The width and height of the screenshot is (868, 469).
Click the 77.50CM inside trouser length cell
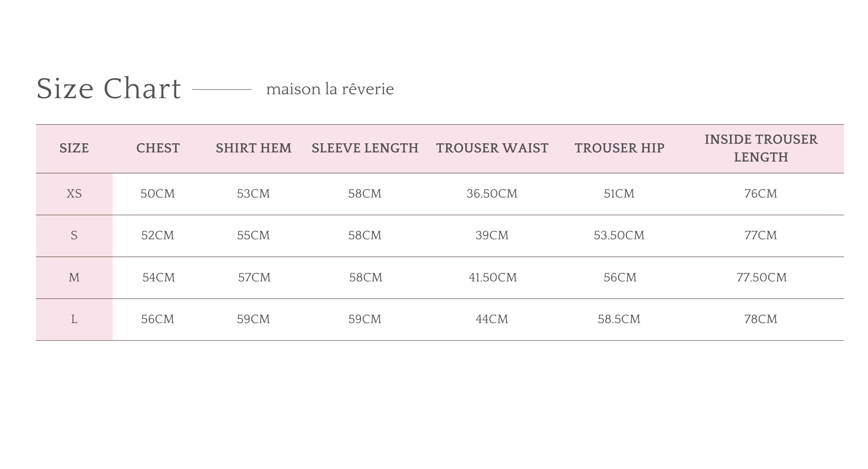pyautogui.click(x=762, y=277)
